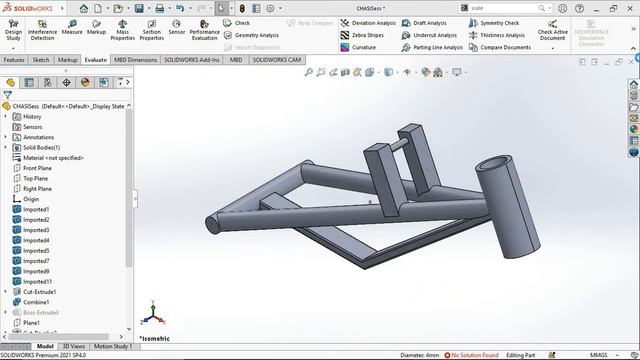Open the MMGS unit system dropdown
Viewport: 640px width, 360px height.
617,355
